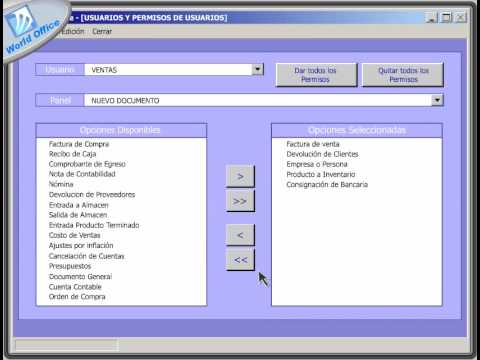Select Devolución de Clientes in selected options
The height and width of the screenshot is (360, 480).
pos(322,154)
